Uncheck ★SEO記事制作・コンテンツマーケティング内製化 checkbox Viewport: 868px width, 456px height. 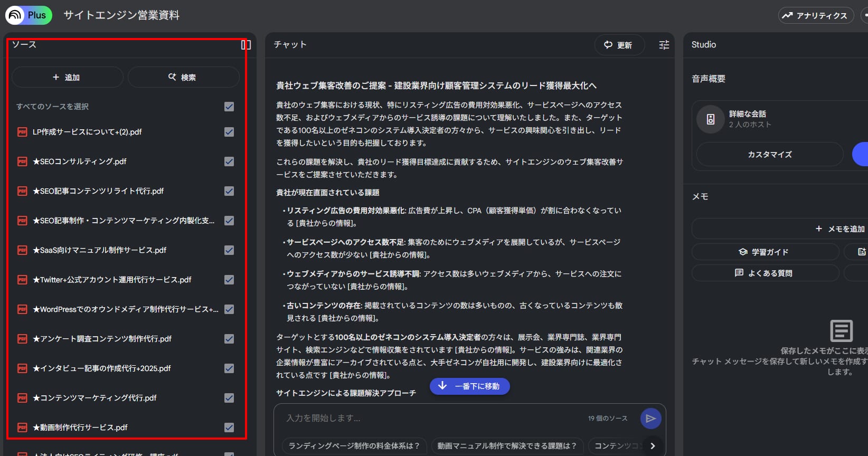click(229, 221)
